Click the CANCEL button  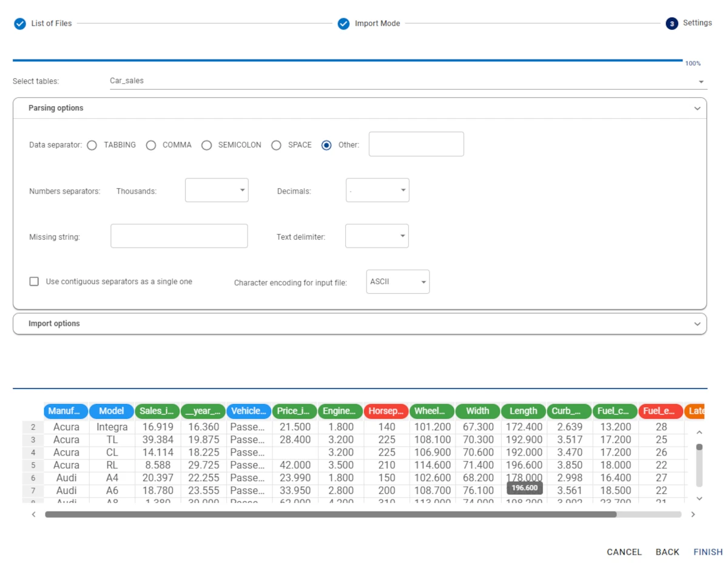pyautogui.click(x=624, y=552)
